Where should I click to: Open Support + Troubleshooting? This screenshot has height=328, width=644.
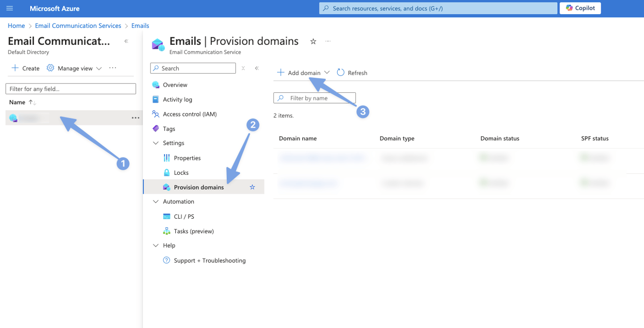click(209, 260)
